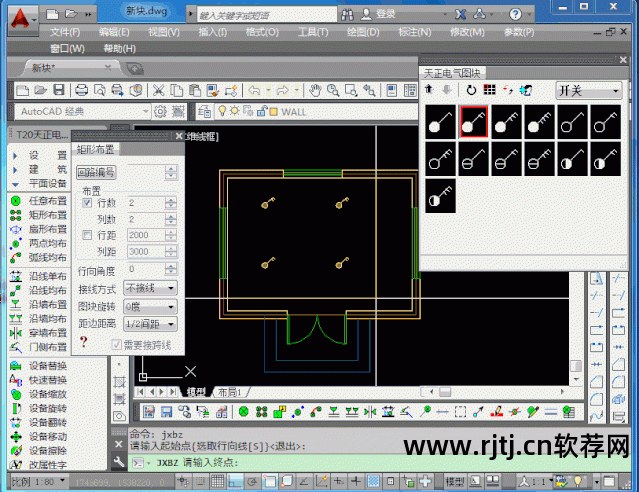This screenshot has width=639, height=492.
Task: Select the highlighted switch block thumbnail
Action: click(474, 122)
